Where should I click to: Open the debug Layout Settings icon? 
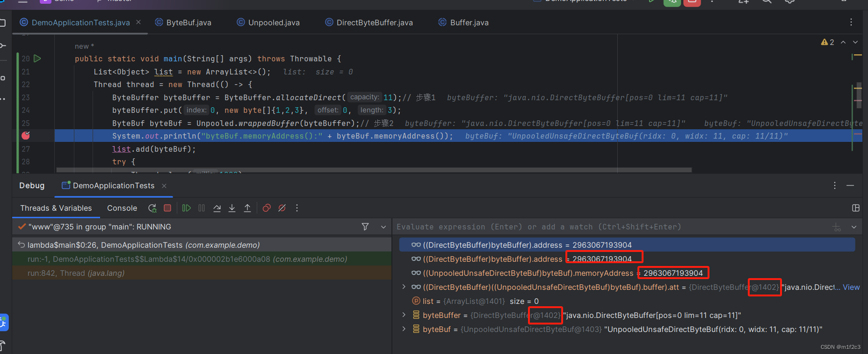[856, 208]
